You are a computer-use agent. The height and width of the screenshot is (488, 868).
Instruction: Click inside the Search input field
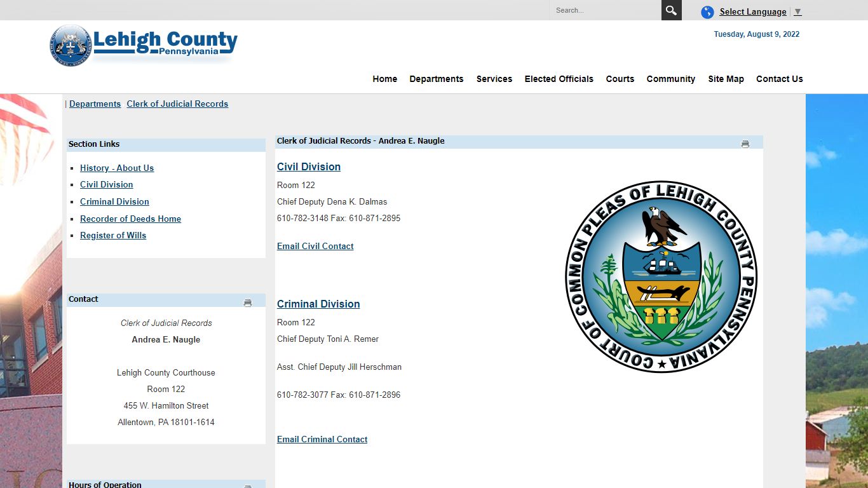604,10
